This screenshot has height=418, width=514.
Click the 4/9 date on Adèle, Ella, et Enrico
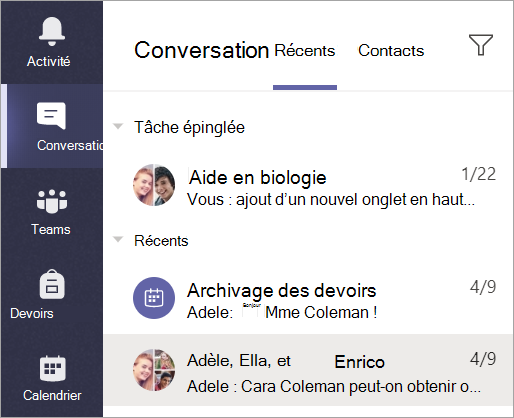point(483,359)
